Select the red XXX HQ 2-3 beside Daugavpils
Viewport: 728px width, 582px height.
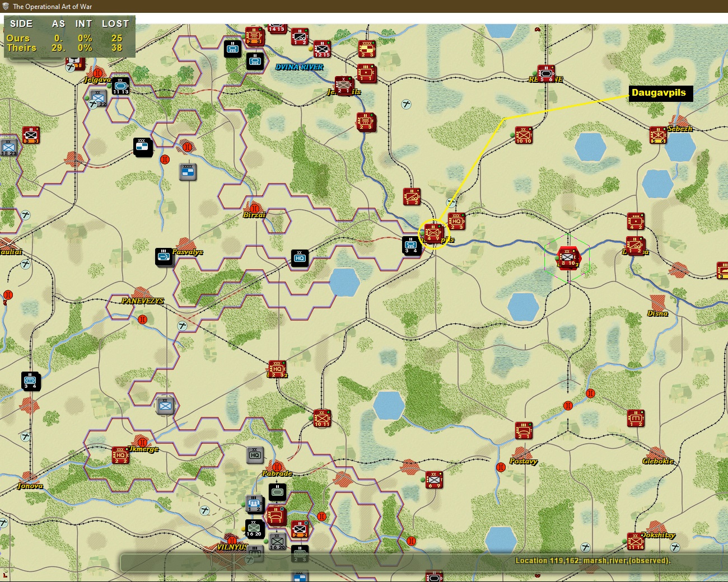point(456,222)
